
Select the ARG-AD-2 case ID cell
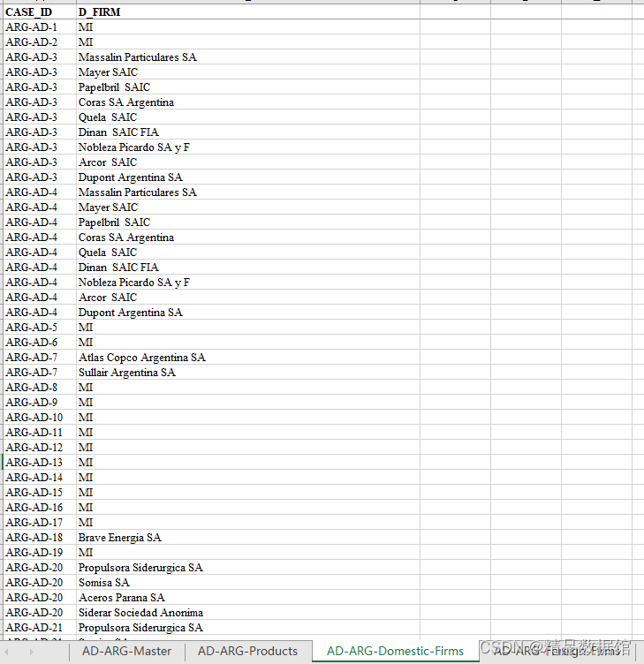(40, 41)
